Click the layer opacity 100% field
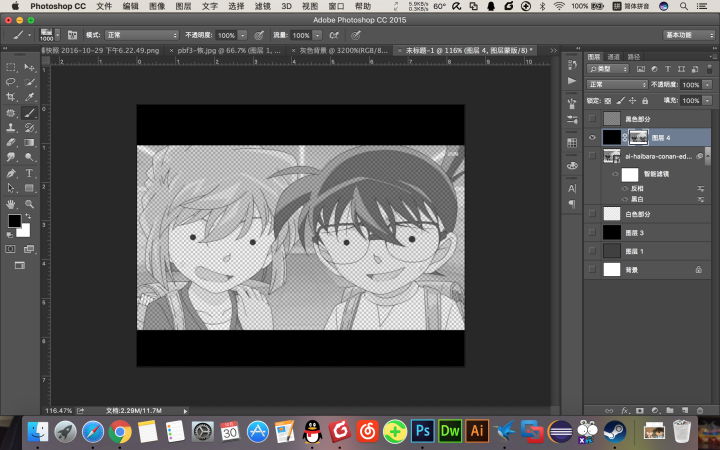 (690, 84)
